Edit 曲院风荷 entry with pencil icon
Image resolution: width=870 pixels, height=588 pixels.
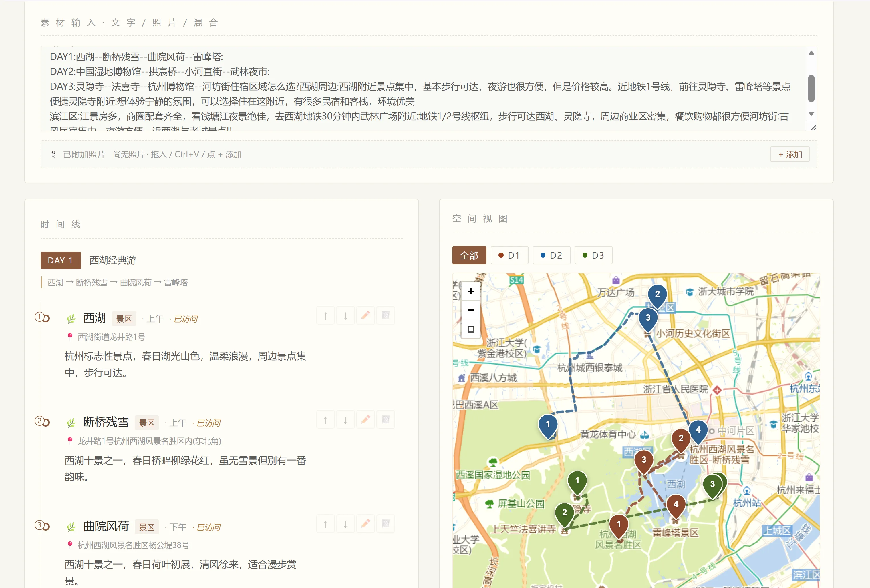click(x=366, y=524)
